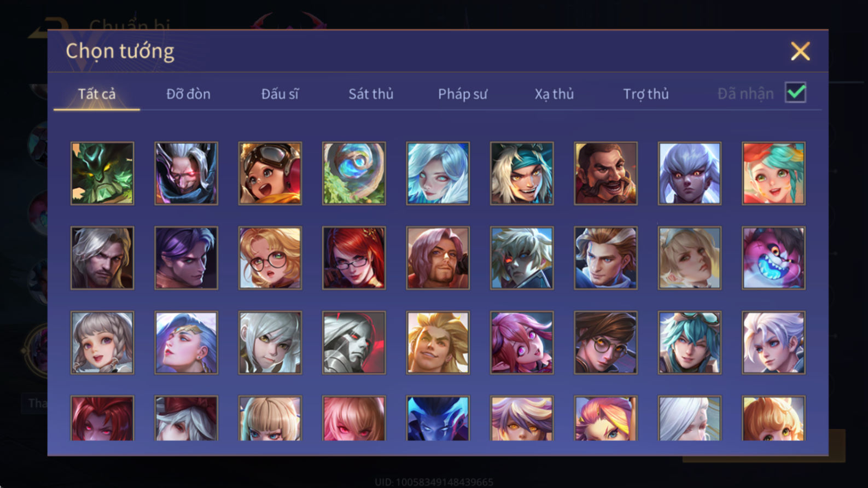Image resolution: width=868 pixels, height=488 pixels.
Task: Select the green horned monster hero portrait
Action: 102,173
